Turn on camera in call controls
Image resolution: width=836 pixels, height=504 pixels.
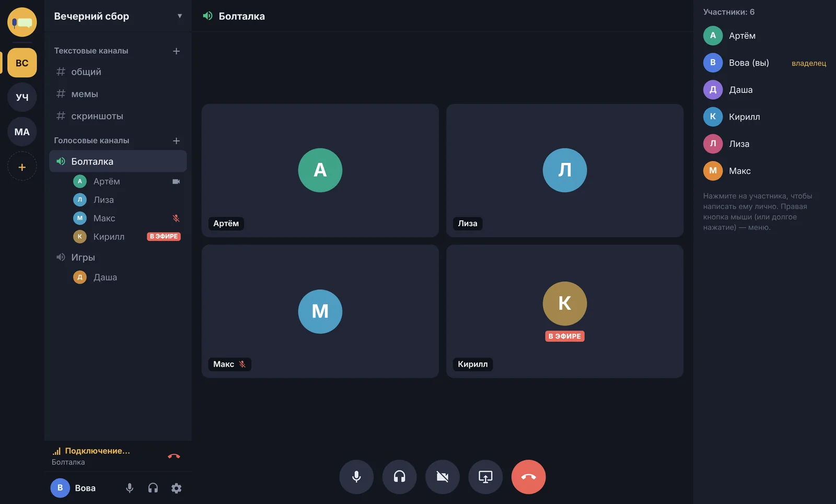click(443, 477)
